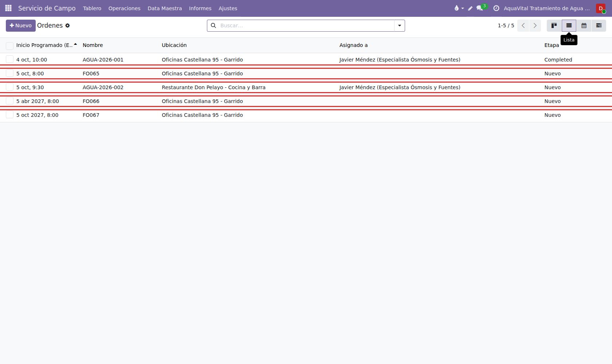Sort by the Asignado a column header
Viewport: 612px width, 364px height.
pyautogui.click(x=353, y=45)
